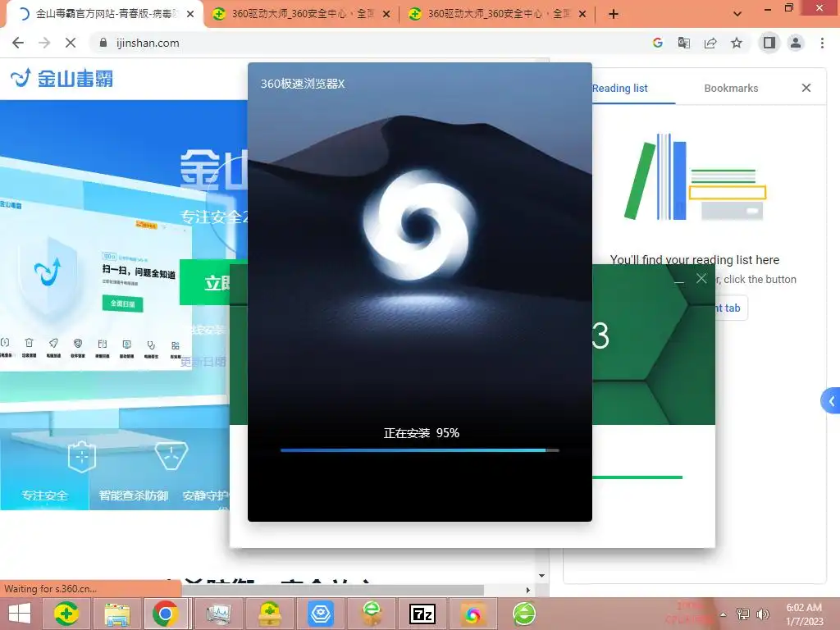The width and height of the screenshot is (840, 630).
Task: Close the green installer window
Action: [x=701, y=279]
